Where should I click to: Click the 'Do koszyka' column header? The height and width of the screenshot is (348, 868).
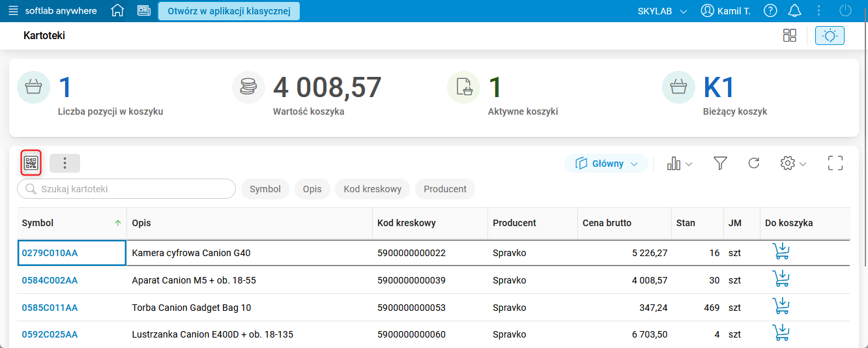click(805, 223)
